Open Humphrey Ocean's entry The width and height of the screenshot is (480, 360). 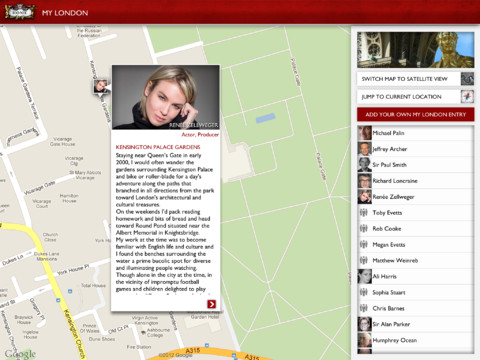click(415, 340)
